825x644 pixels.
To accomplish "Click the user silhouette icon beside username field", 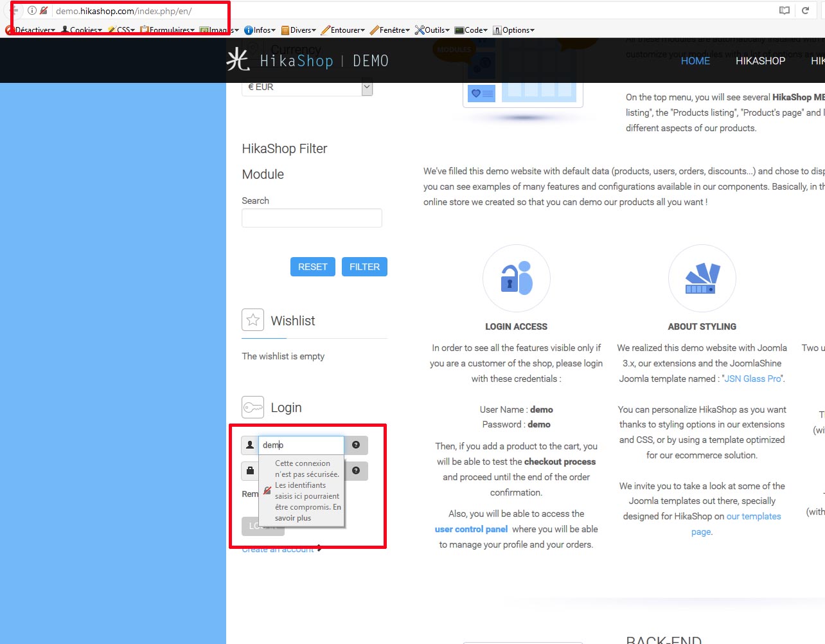I will tap(250, 445).
